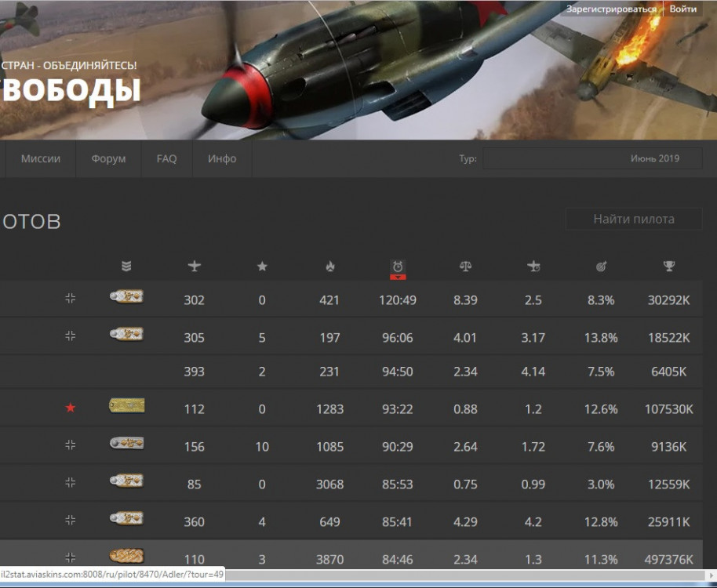Screen dimensions: 717x588
Task: Sort by airplane sorties column icon
Action: [x=195, y=266]
